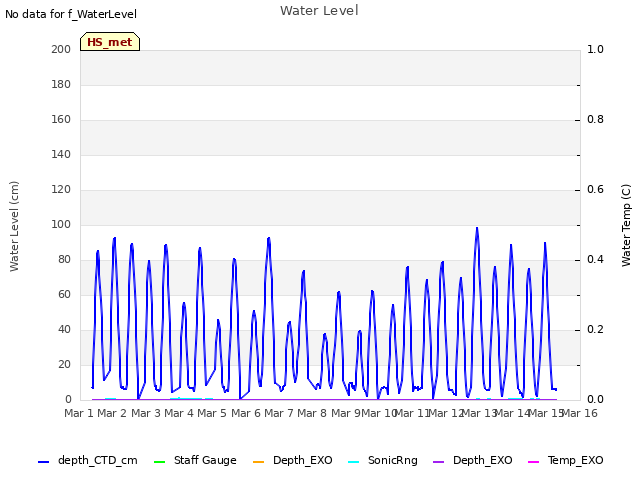The image size is (640, 480).
Task: Select the SonicRng legend label
Action: click(x=393, y=460)
